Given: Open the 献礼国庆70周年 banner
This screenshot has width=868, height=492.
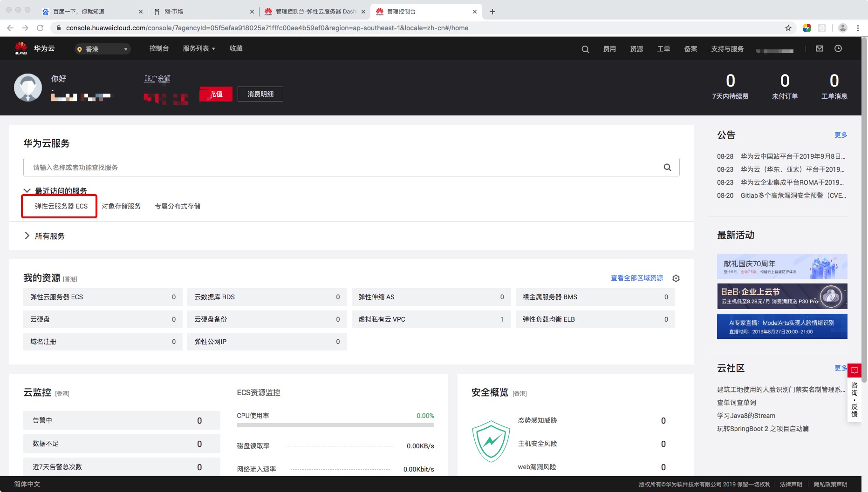Looking at the screenshot, I should point(782,266).
